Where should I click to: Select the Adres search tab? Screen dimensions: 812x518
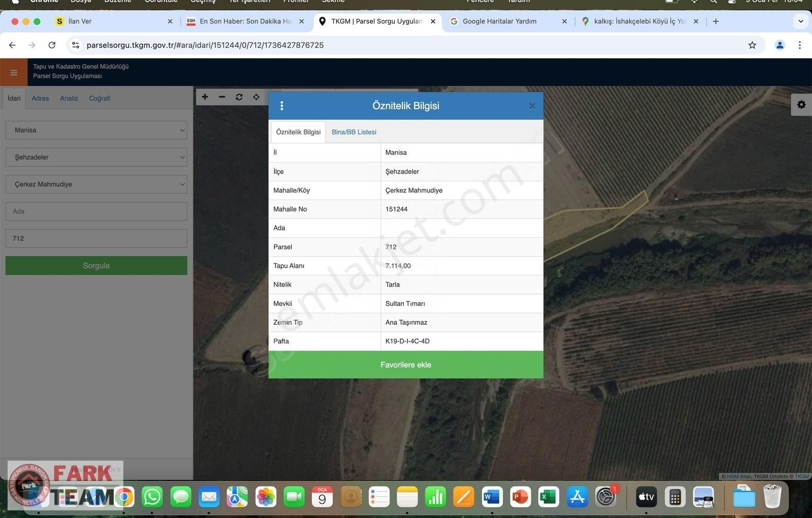(x=40, y=98)
